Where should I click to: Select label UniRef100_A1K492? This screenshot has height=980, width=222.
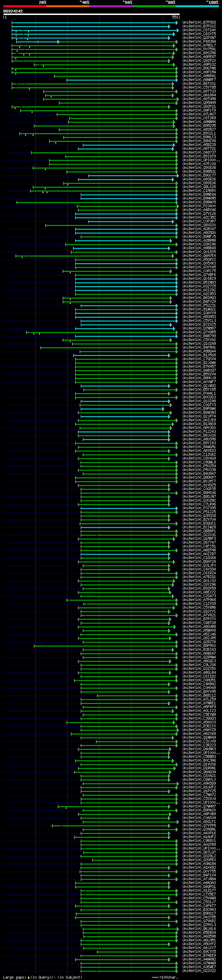tap(199, 867)
